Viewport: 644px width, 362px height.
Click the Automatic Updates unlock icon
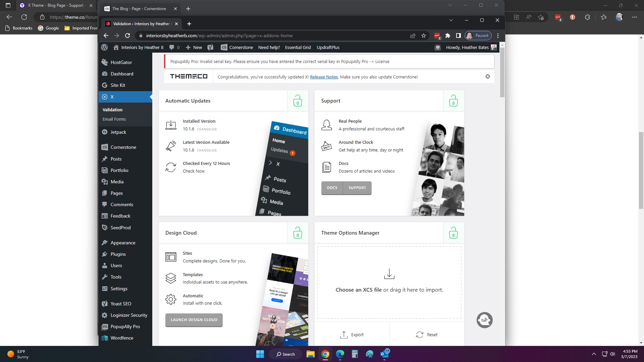coord(298,101)
